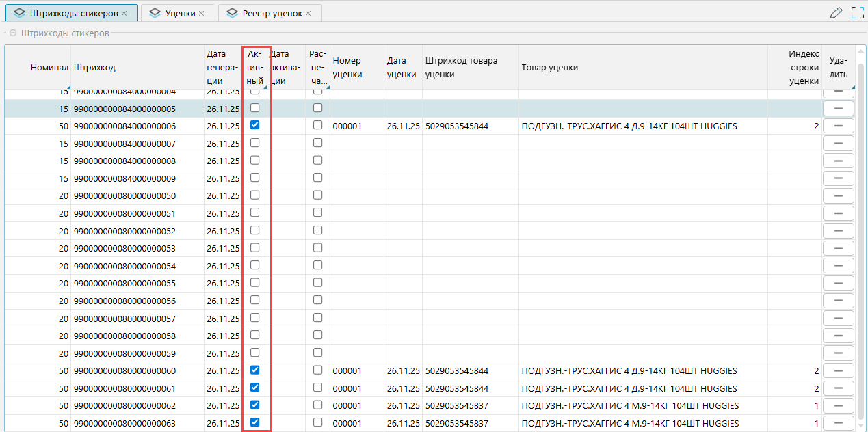Open filter arrow on Активный column header
Screen dimensions: 868x432
265,87
